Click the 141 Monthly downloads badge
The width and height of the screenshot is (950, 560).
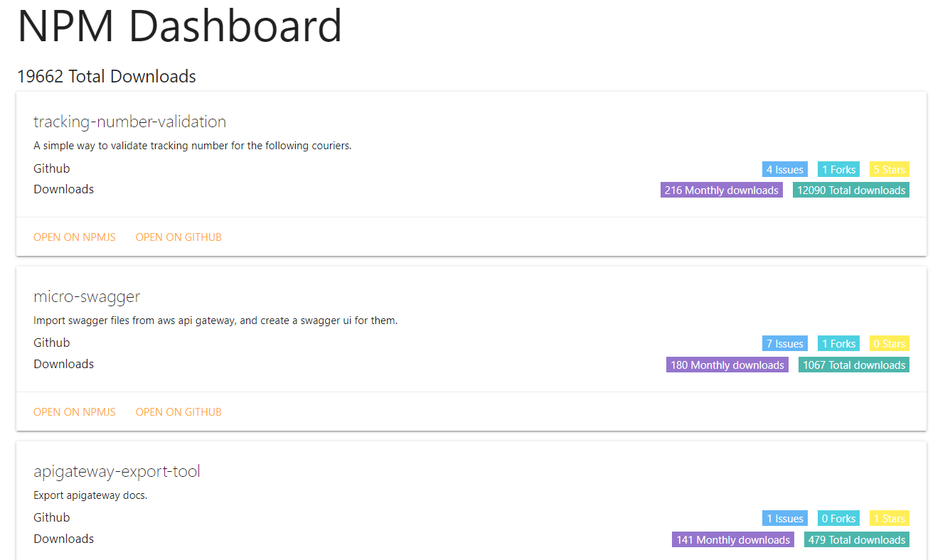tap(732, 539)
